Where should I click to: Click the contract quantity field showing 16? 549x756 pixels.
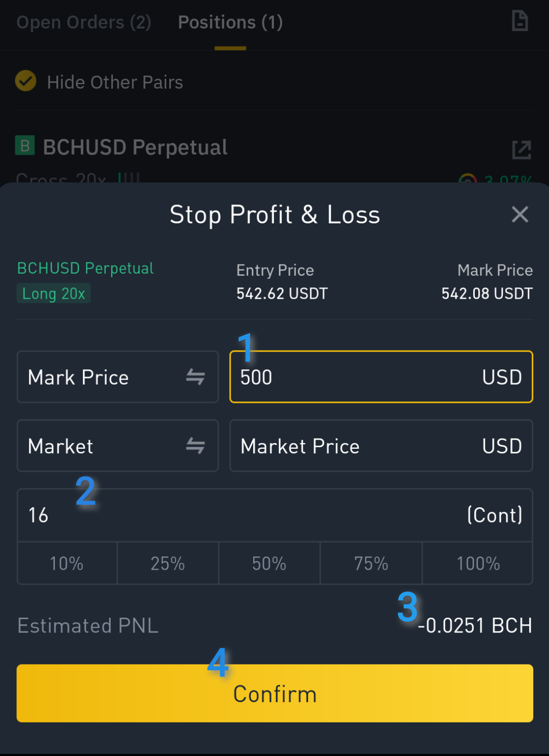pos(275,515)
